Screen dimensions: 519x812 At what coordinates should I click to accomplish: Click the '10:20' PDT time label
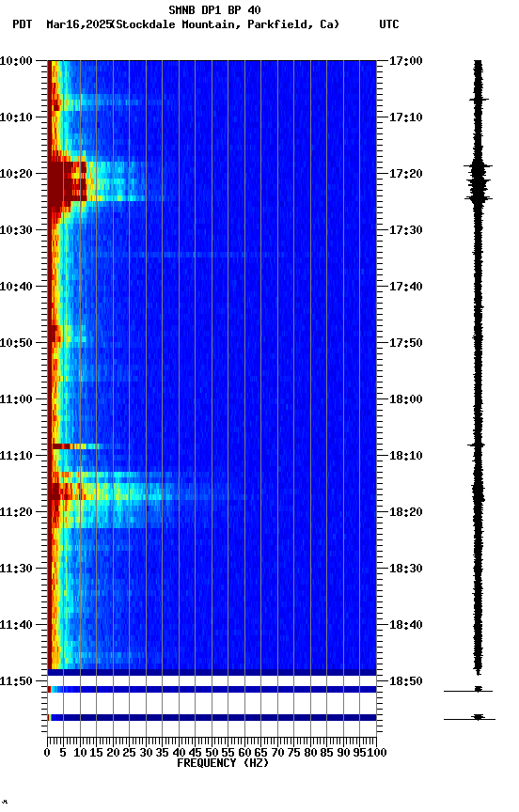tap(16, 174)
